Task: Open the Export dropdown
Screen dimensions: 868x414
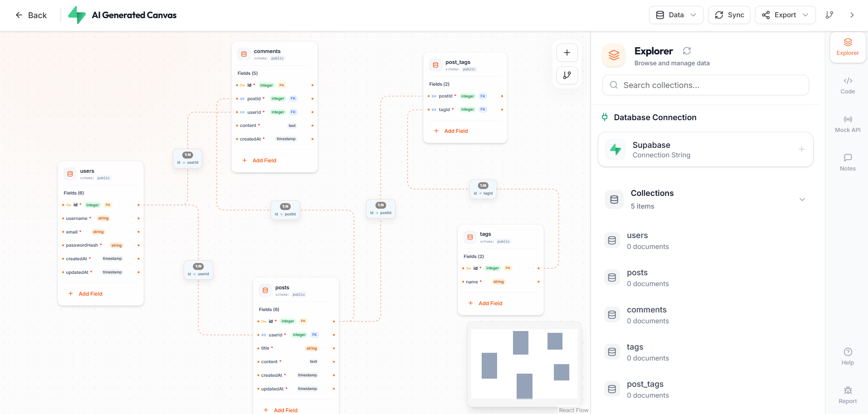Action: 785,15
